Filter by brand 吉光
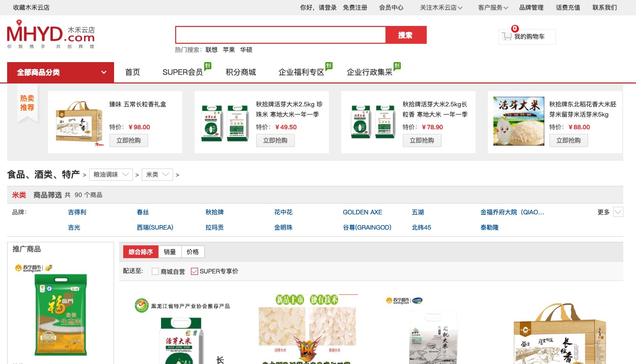 point(74,228)
